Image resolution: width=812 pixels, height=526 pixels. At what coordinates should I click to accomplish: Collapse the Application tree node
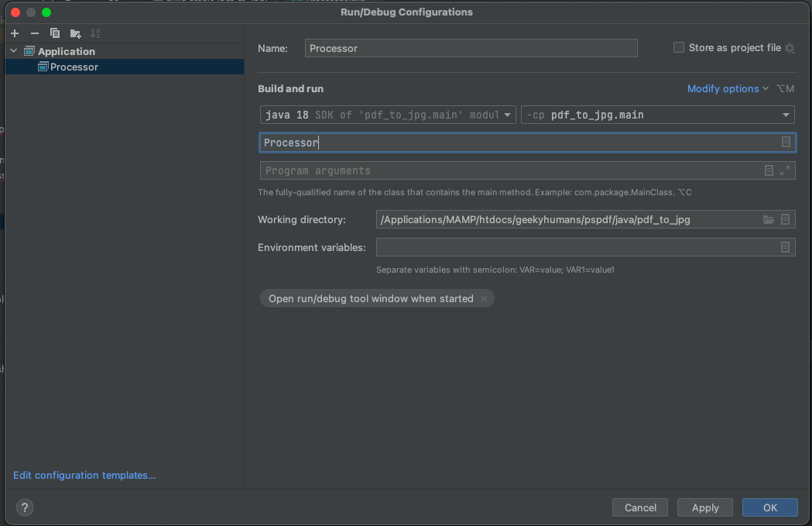coord(12,50)
